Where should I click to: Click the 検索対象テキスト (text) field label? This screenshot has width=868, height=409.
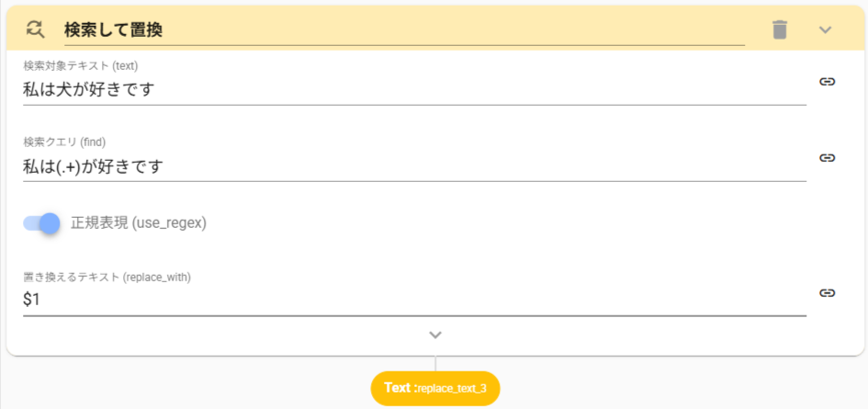[x=80, y=65]
